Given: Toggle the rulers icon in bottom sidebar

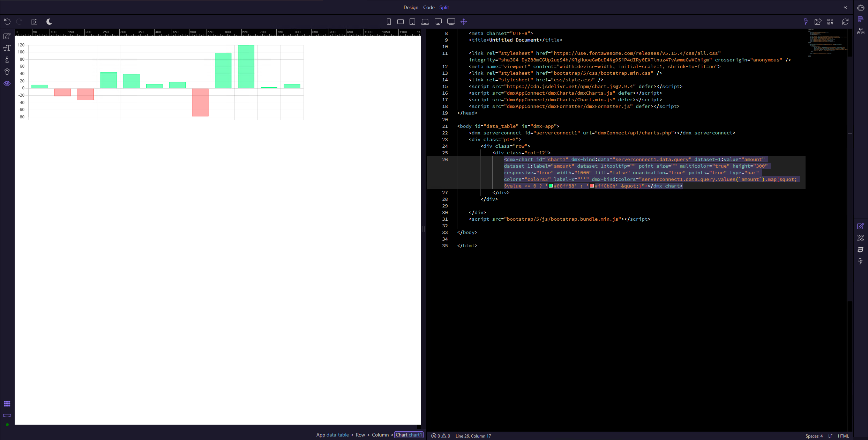Looking at the screenshot, I should tap(7, 416).
